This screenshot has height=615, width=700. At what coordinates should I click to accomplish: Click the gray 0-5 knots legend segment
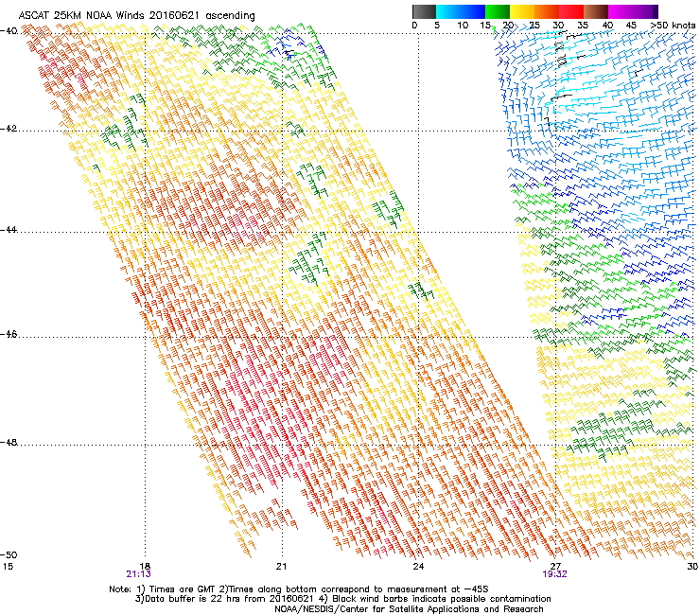pyautogui.click(x=424, y=11)
